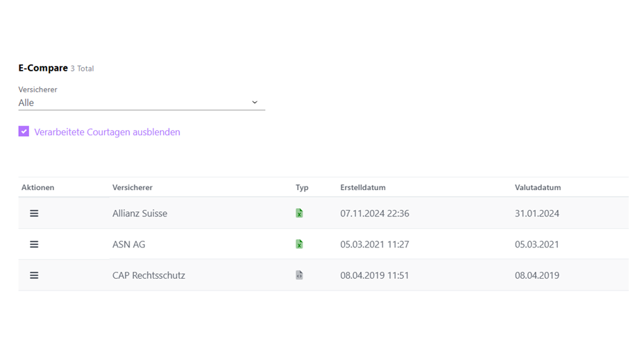The image size is (644, 364).
Task: Select the Allianz Suisse insurer name
Action: pos(139,214)
